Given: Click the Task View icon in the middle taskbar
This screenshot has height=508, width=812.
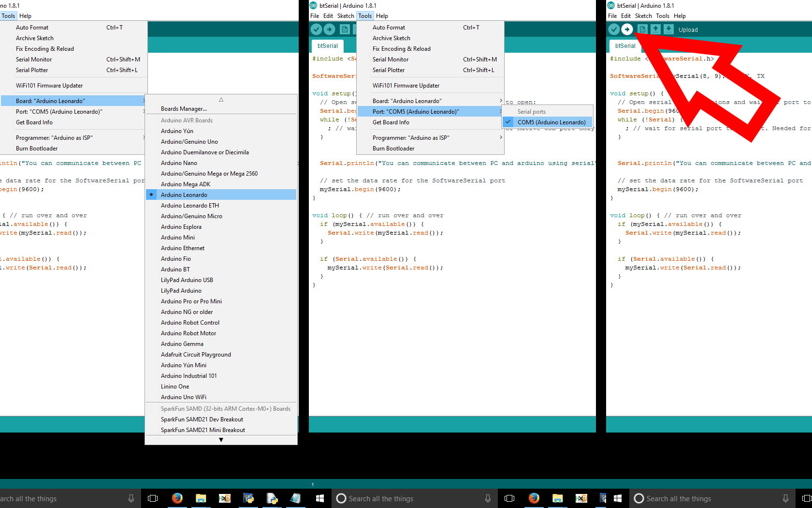Looking at the screenshot, I should pyautogui.click(x=509, y=498).
